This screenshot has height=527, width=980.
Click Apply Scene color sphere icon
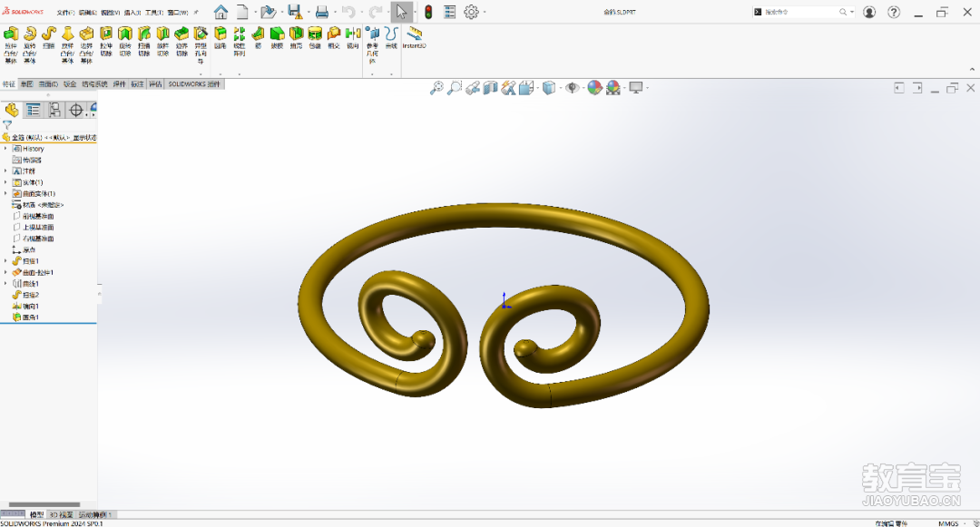[x=613, y=88]
